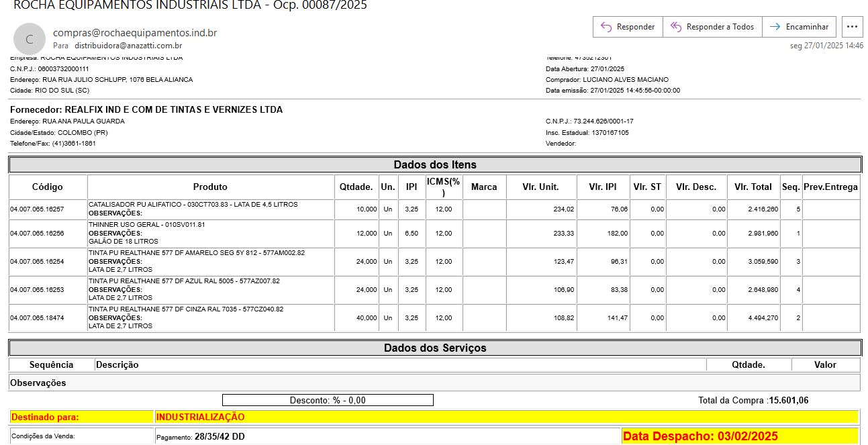Viewport: 868px width, 445px height.
Task: Click the Dados dos Serviços section header
Action: click(434, 348)
